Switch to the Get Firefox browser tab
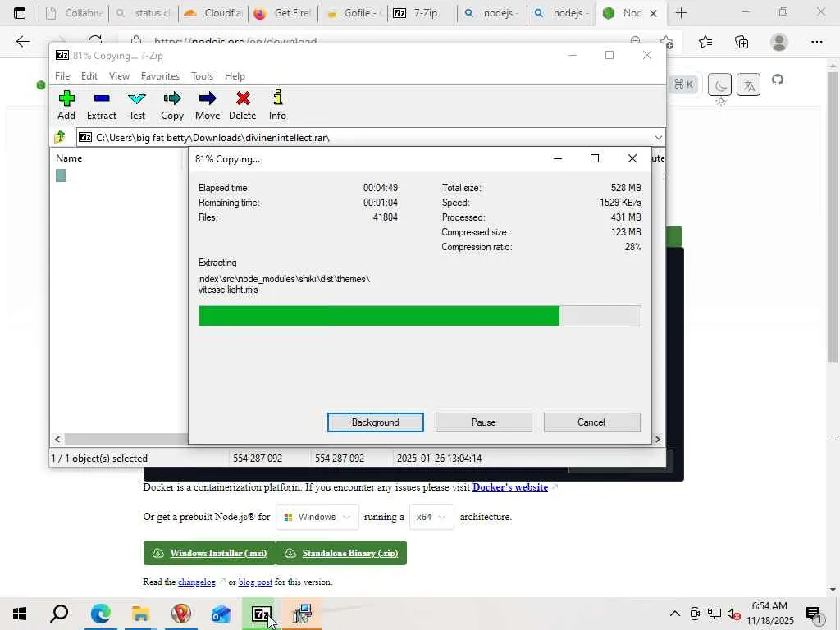The width and height of the screenshot is (840, 630). (283, 13)
